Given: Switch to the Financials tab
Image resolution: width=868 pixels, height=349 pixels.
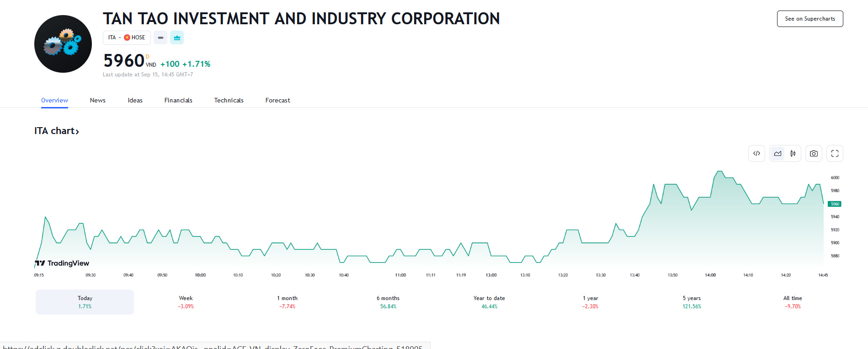Looking at the screenshot, I should click(178, 100).
